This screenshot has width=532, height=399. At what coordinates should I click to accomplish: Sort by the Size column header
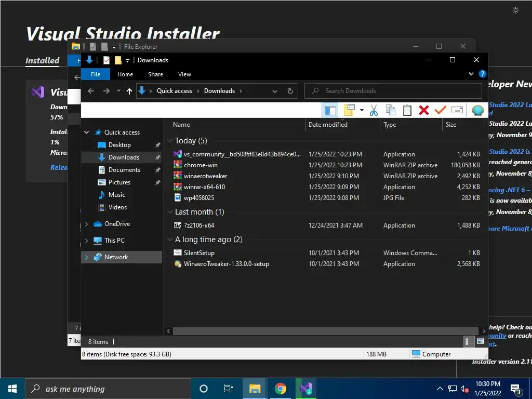coord(450,125)
